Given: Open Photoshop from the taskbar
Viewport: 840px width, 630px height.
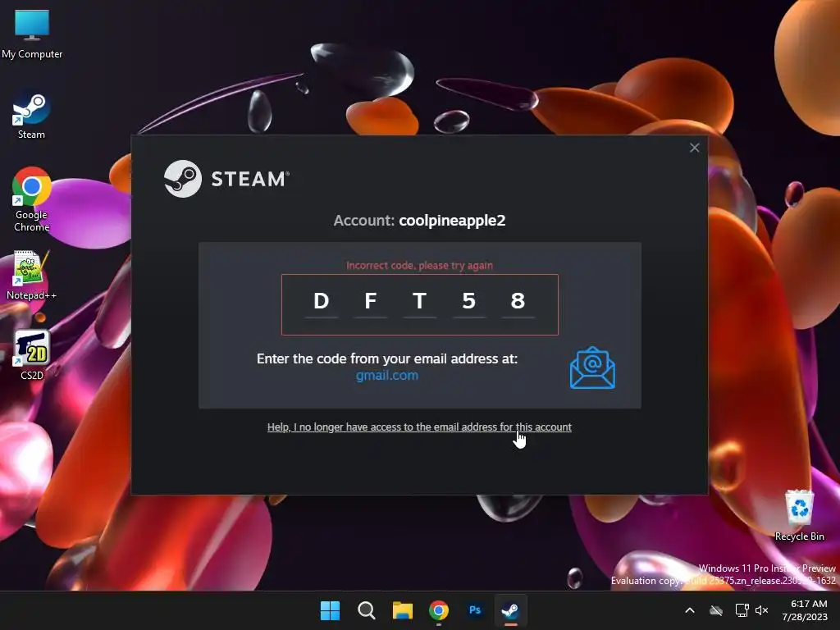Looking at the screenshot, I should point(475,610).
